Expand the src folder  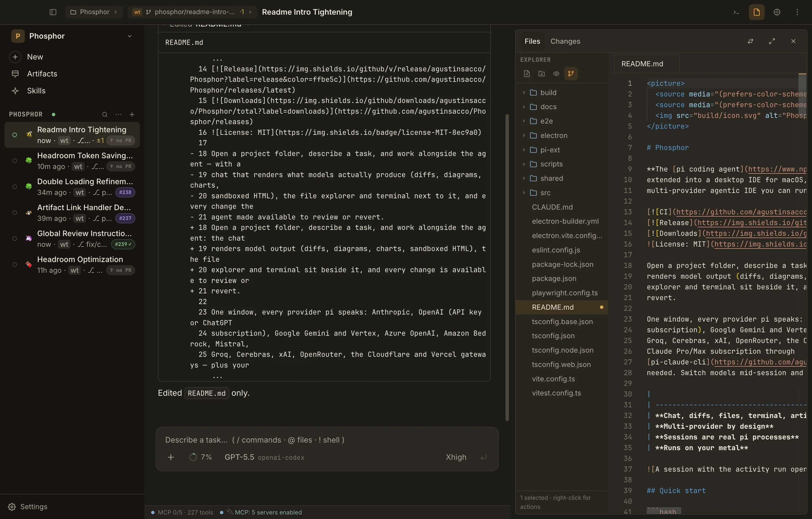561,193
